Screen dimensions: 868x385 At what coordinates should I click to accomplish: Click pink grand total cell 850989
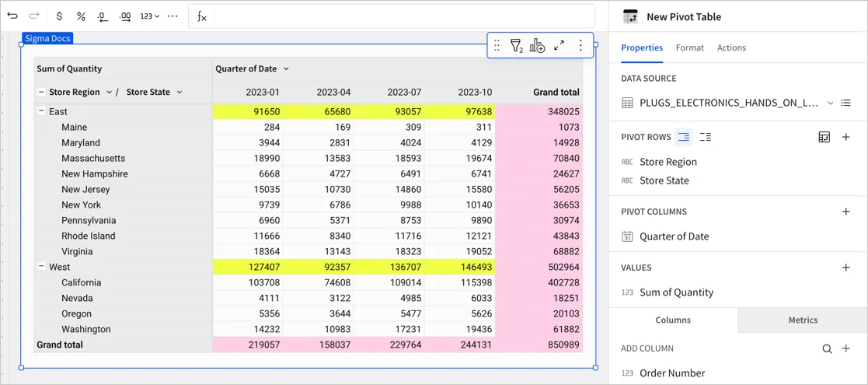[539, 345]
